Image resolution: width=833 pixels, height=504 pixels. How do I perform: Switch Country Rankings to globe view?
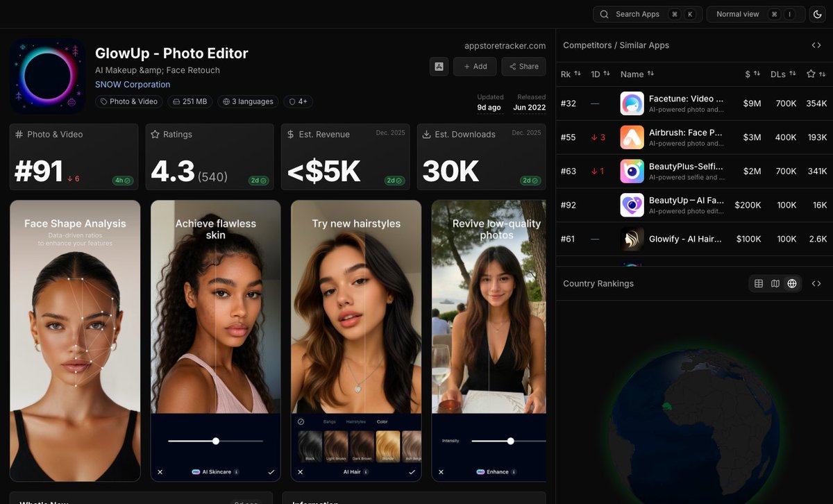coord(792,283)
